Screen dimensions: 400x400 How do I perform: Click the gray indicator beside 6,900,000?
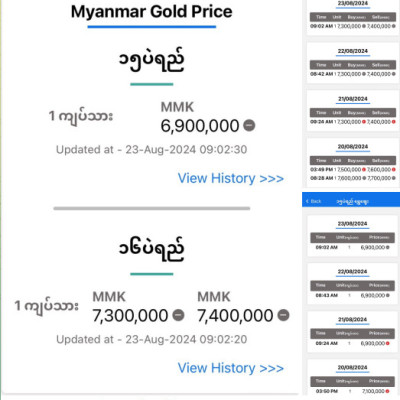click(x=249, y=125)
